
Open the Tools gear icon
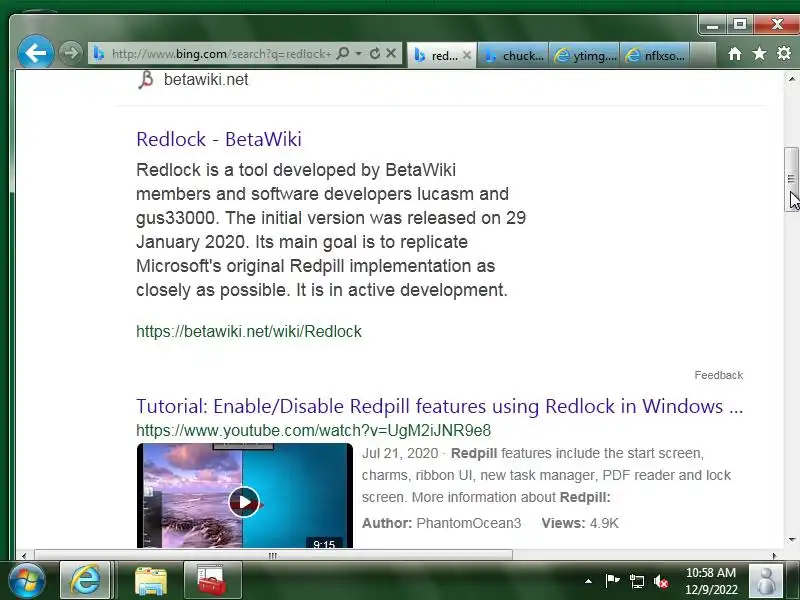pos(784,53)
